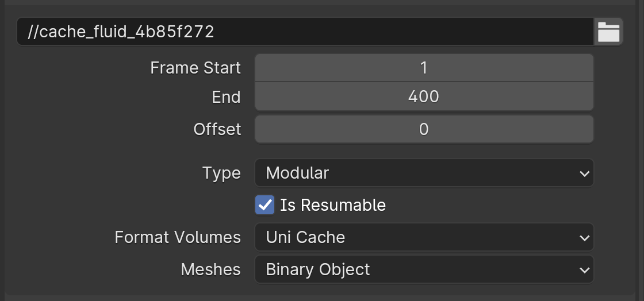Click the Meshes label text

pyautogui.click(x=210, y=269)
